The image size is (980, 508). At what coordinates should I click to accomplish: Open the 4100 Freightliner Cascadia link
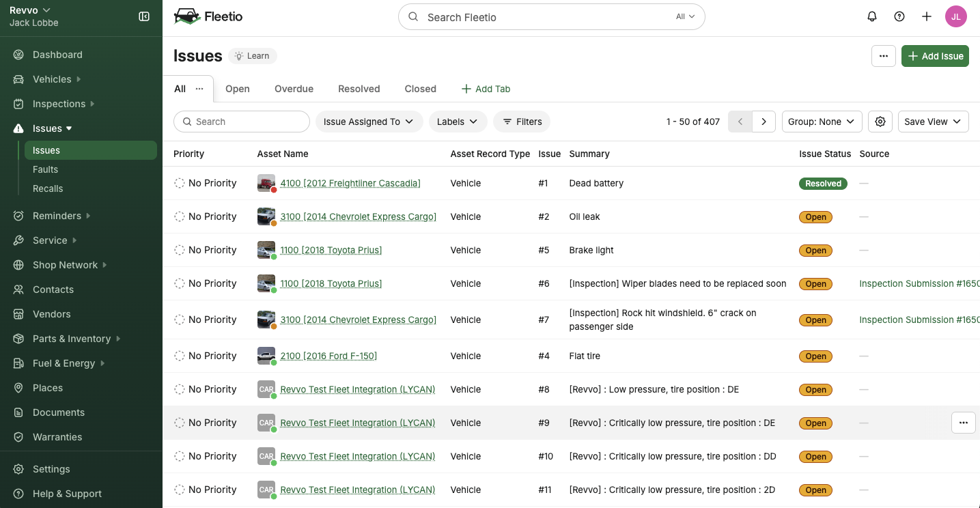350,183
